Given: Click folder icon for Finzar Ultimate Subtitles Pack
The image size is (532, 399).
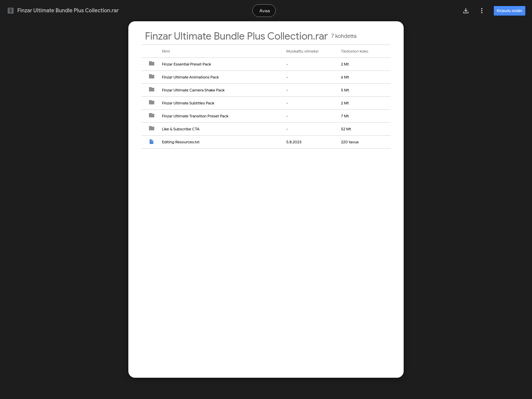Looking at the screenshot, I should pos(152,102).
